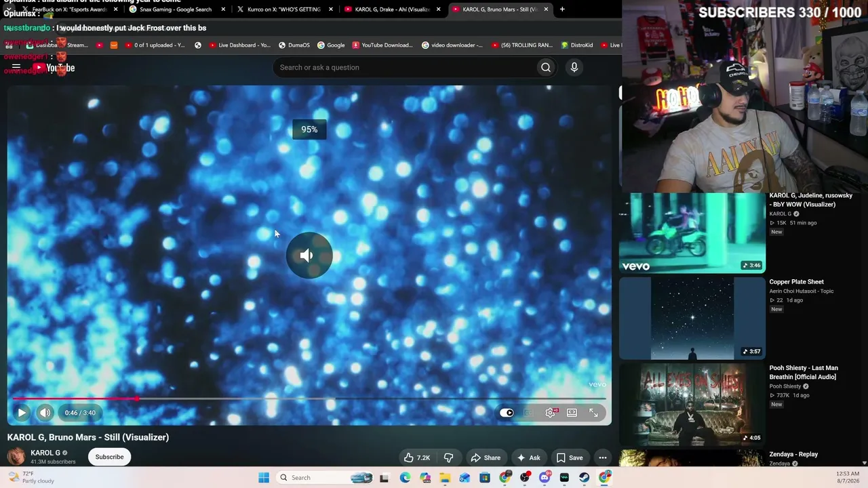Open the '0 of 1 uploaded' bookmark

154,45
